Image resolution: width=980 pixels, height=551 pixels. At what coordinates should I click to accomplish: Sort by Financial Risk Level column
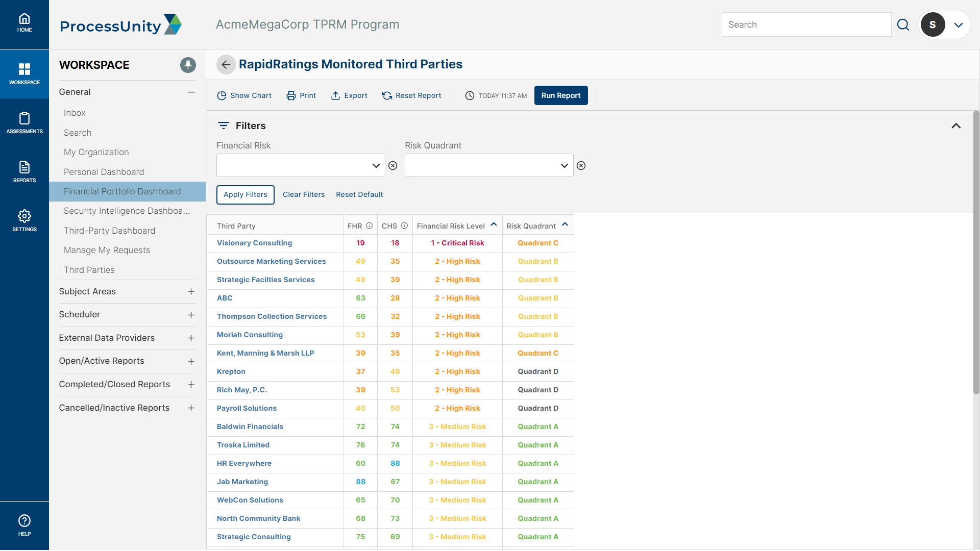[x=457, y=226]
